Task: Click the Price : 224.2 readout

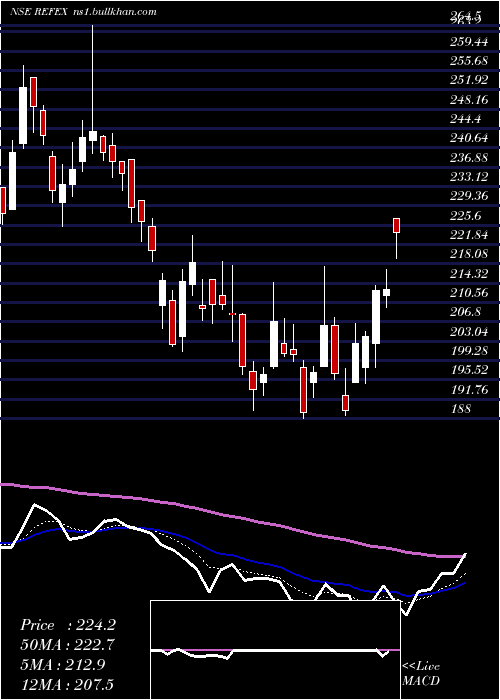Action: pyautogui.click(x=68, y=625)
